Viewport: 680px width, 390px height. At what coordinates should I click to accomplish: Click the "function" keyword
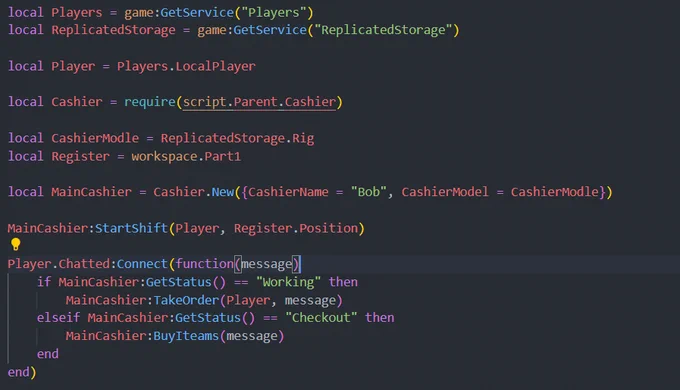tap(205, 264)
